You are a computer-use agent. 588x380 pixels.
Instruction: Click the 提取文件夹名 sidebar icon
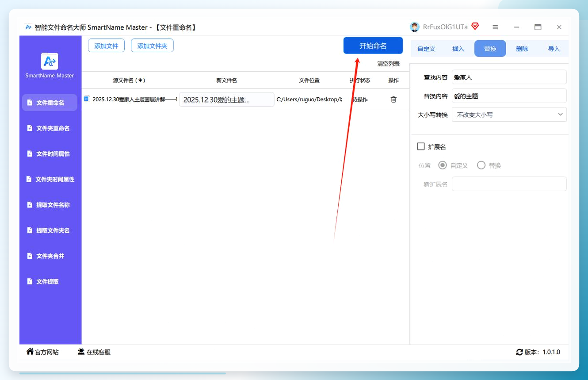(x=30, y=230)
